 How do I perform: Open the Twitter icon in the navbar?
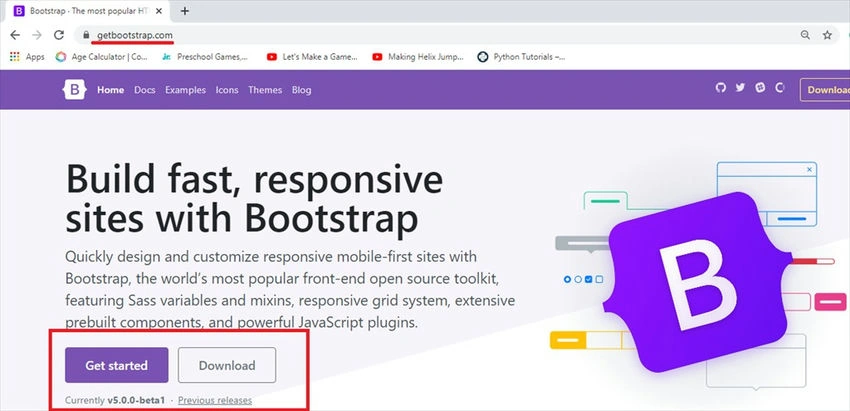pos(740,88)
